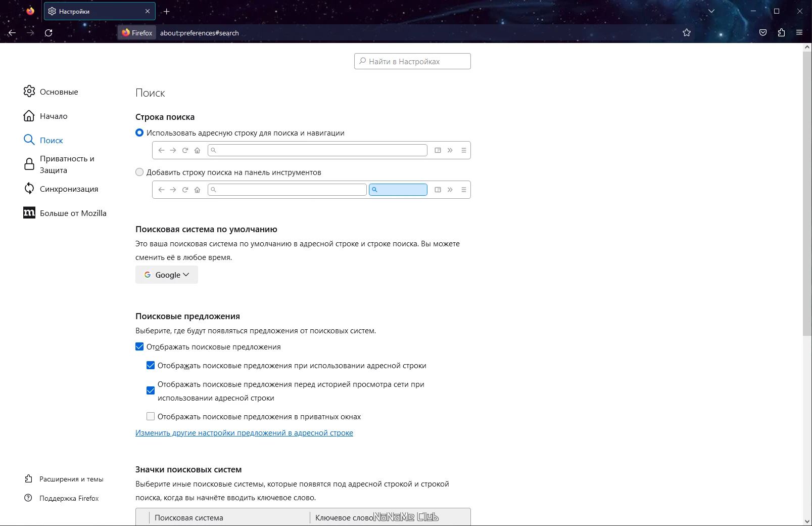Close the Настройки tab
The image size is (812, 526).
point(148,11)
